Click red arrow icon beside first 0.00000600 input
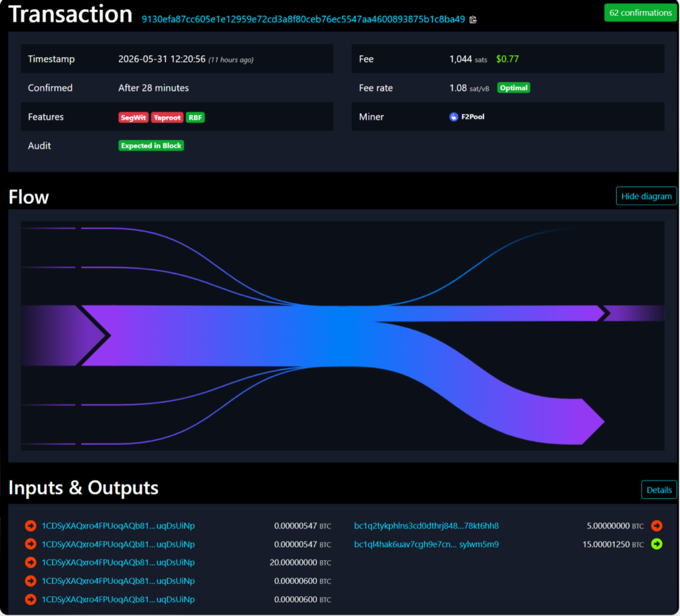The width and height of the screenshot is (680, 616). point(31,581)
